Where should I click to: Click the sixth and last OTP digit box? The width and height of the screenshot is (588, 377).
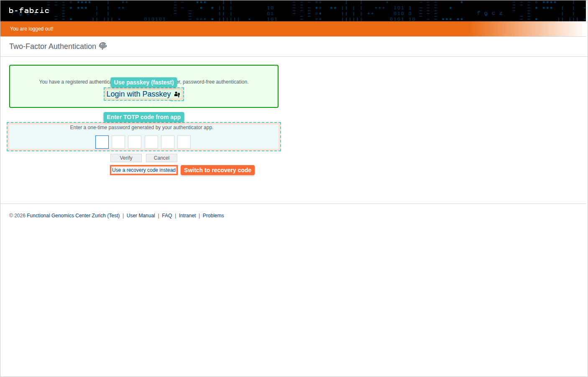pyautogui.click(x=184, y=142)
